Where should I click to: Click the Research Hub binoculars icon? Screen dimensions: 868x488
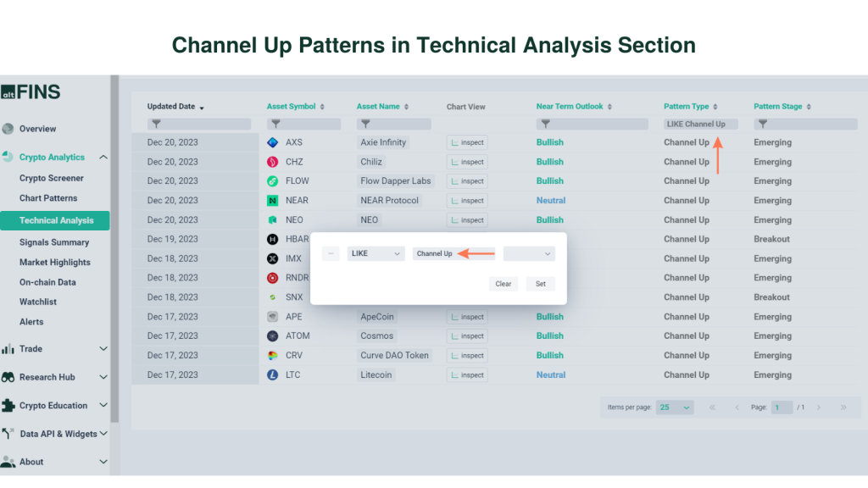pos(10,377)
